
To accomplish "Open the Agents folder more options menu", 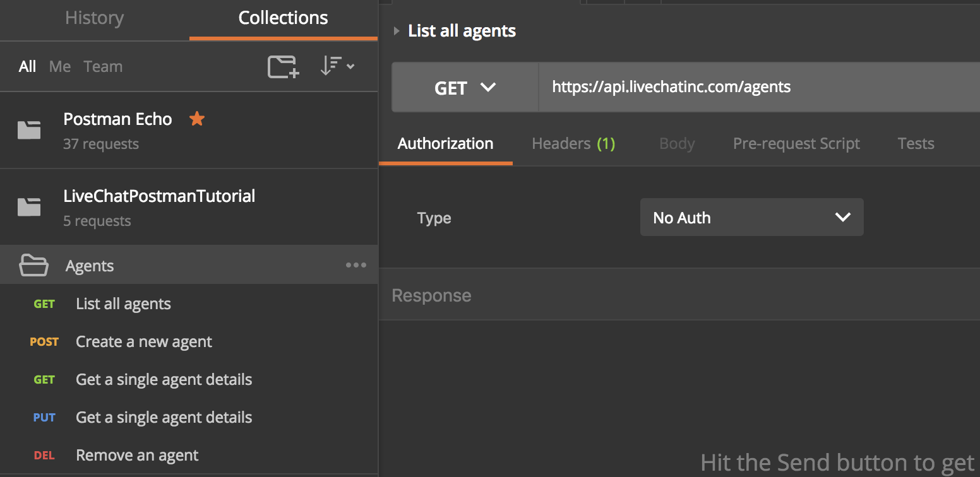I will (356, 265).
